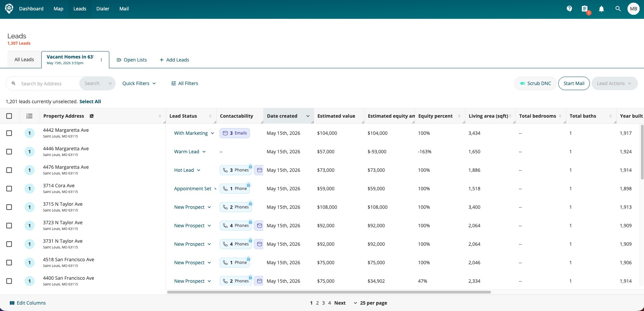Open Map in the top navigation
Screen dimensions: 644x311
click(x=59, y=9)
